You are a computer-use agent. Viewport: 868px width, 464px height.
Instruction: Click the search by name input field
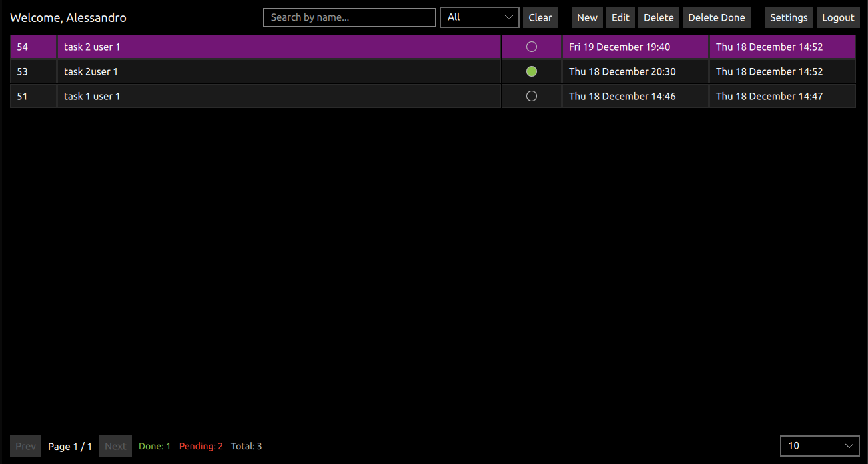pyautogui.click(x=349, y=17)
